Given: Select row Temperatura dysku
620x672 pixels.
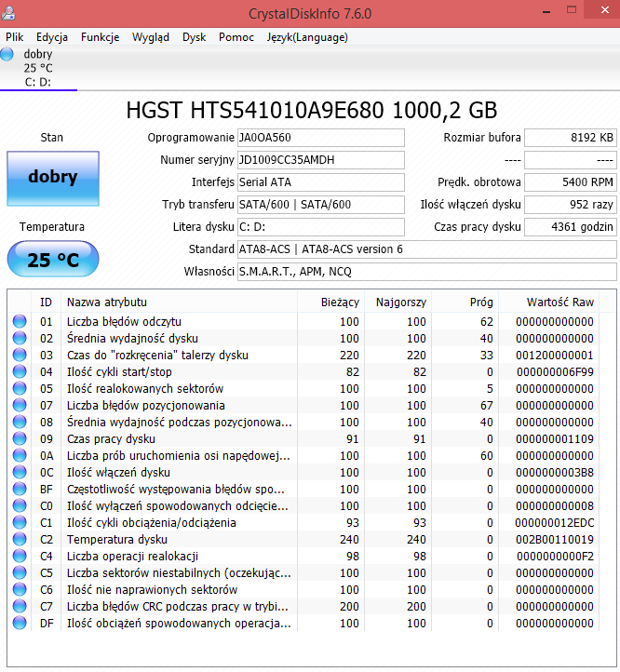Looking at the screenshot, I should pyautogui.click(x=303, y=539).
